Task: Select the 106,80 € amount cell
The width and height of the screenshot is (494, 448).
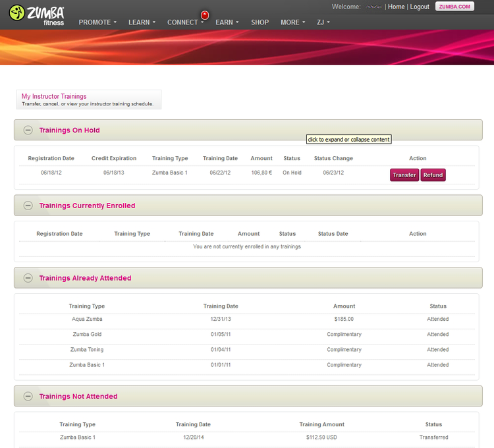Action: 261,173
